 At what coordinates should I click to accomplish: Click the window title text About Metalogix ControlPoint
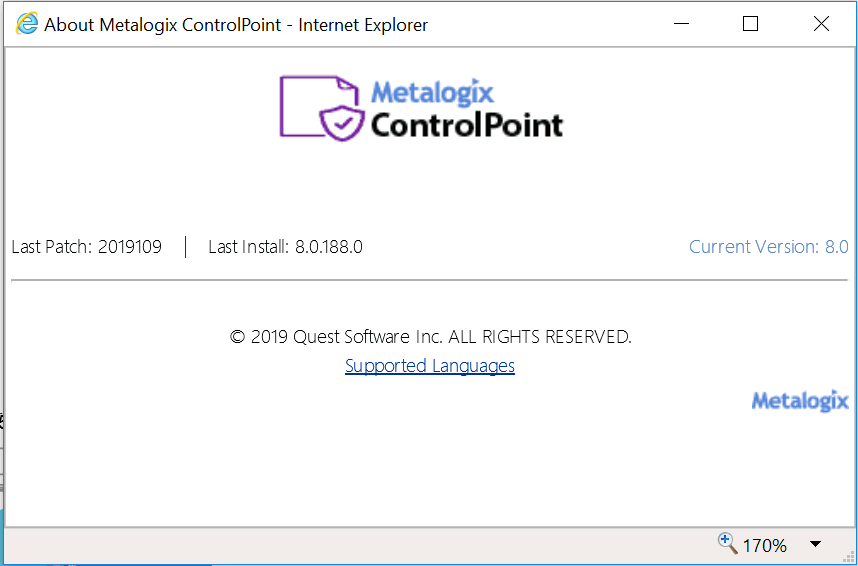coord(236,25)
